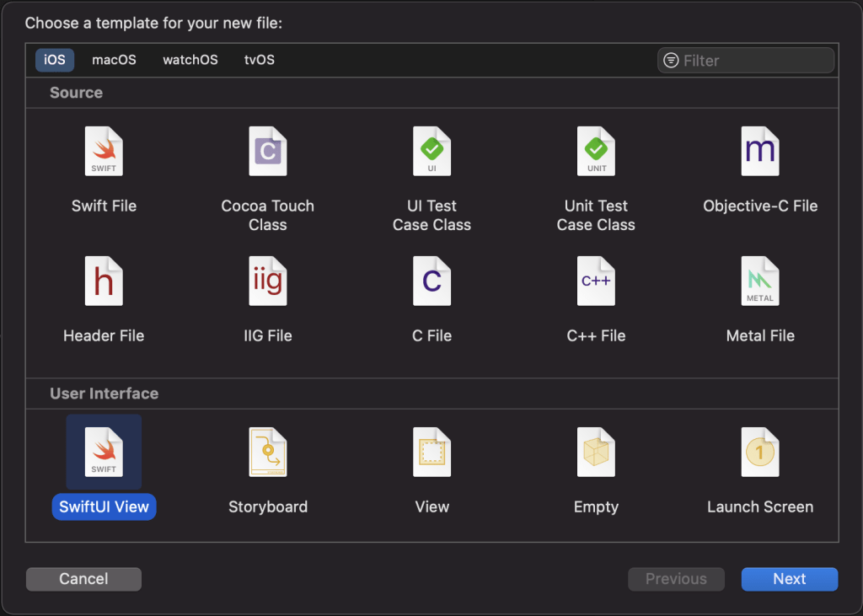This screenshot has height=616, width=863.
Task: Click the "View" template label
Action: pos(431,507)
